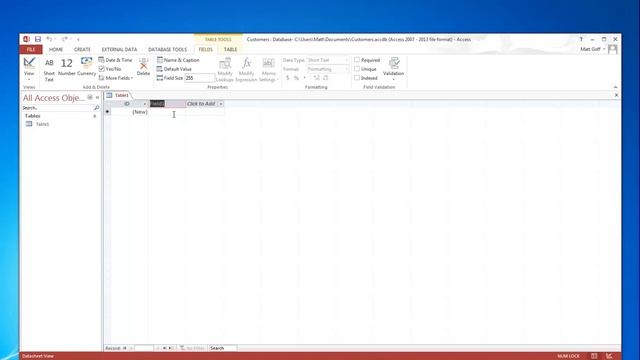This screenshot has width=640, height=360.
Task: Click the Access app icon in title bar
Action: pyautogui.click(x=26, y=39)
